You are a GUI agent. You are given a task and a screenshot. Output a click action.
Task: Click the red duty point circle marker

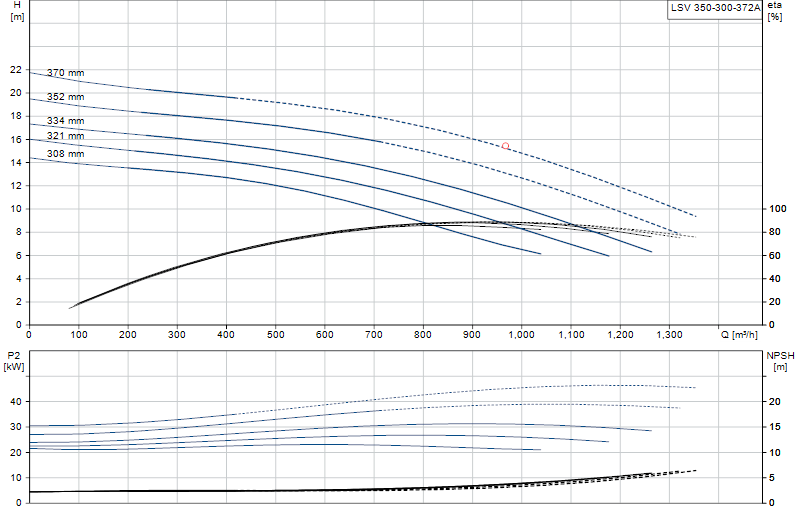[x=505, y=146]
